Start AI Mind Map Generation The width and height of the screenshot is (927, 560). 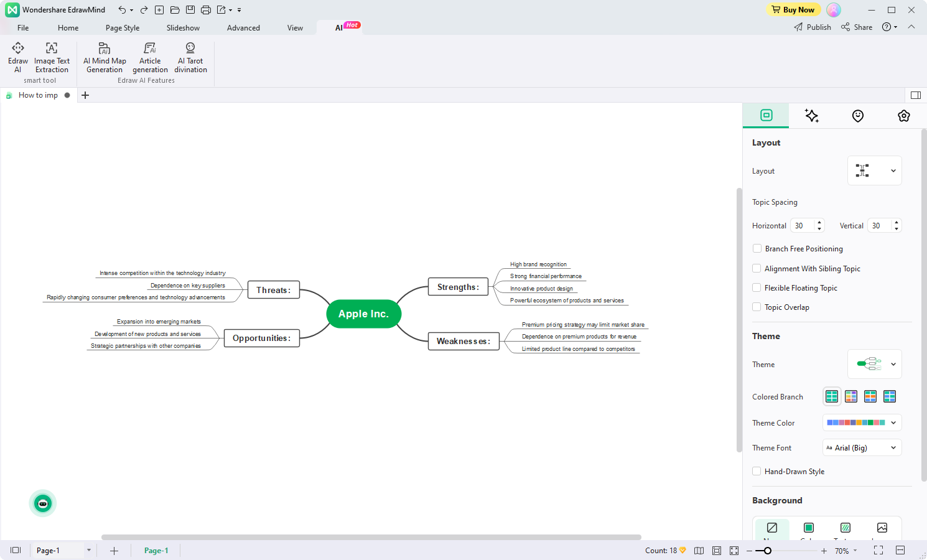click(105, 57)
